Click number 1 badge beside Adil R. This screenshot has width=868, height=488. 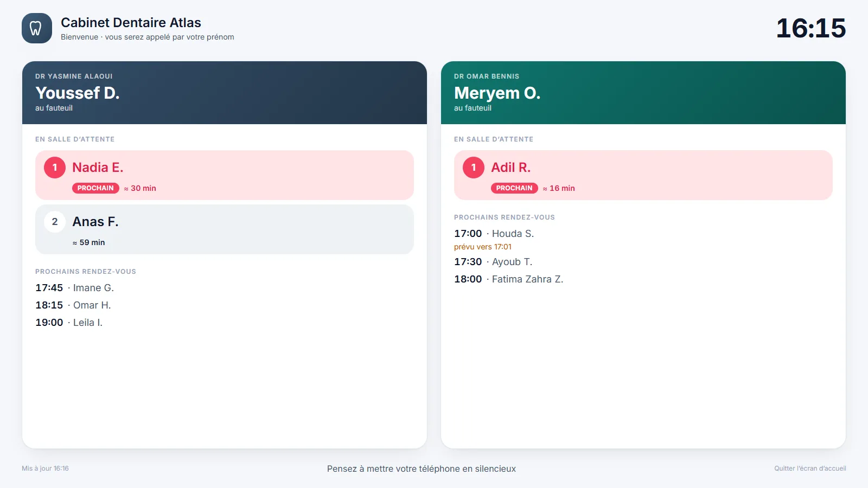coord(474,168)
